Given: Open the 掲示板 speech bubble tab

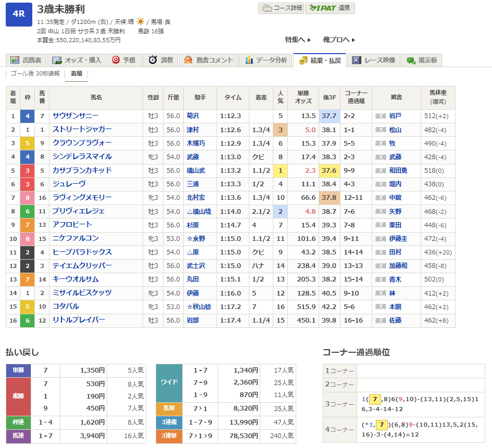Looking at the screenshot, I should 422,60.
